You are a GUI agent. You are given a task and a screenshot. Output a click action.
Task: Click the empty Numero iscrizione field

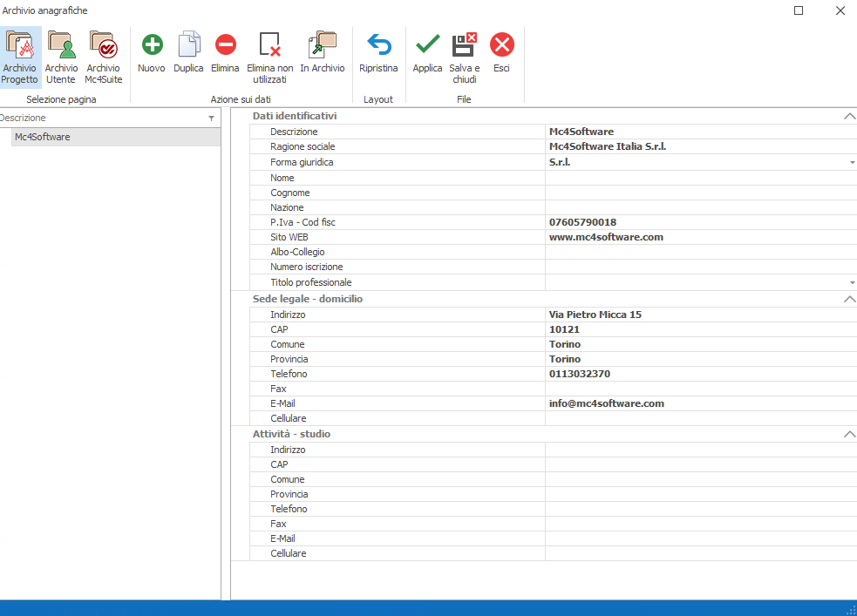point(701,267)
